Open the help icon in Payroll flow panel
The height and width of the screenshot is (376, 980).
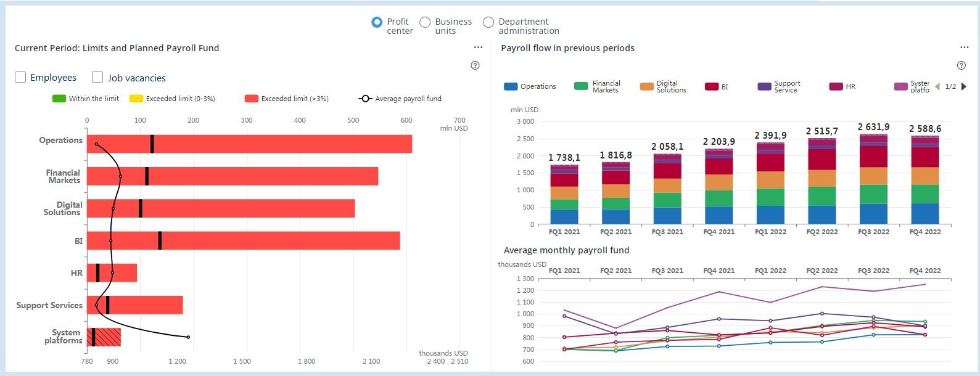[961, 65]
